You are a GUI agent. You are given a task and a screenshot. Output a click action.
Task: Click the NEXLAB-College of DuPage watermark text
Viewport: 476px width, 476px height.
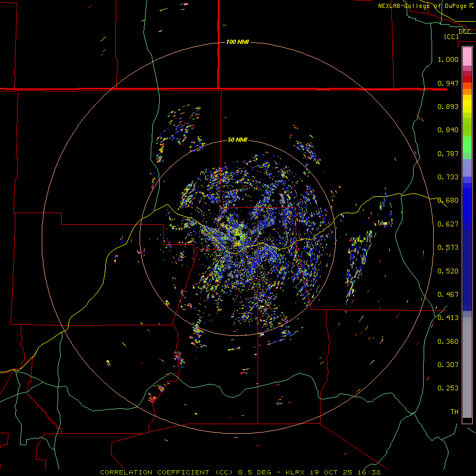pyautogui.click(x=426, y=6)
